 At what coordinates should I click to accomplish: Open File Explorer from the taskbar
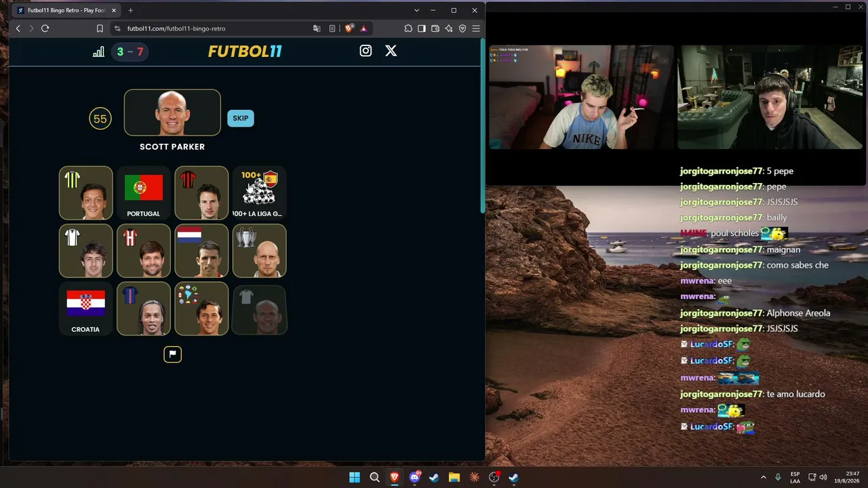pos(454,477)
